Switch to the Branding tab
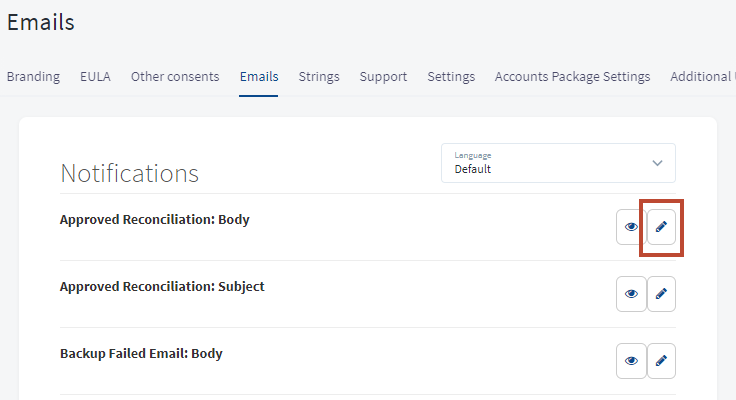The height and width of the screenshot is (400, 736). tap(33, 77)
